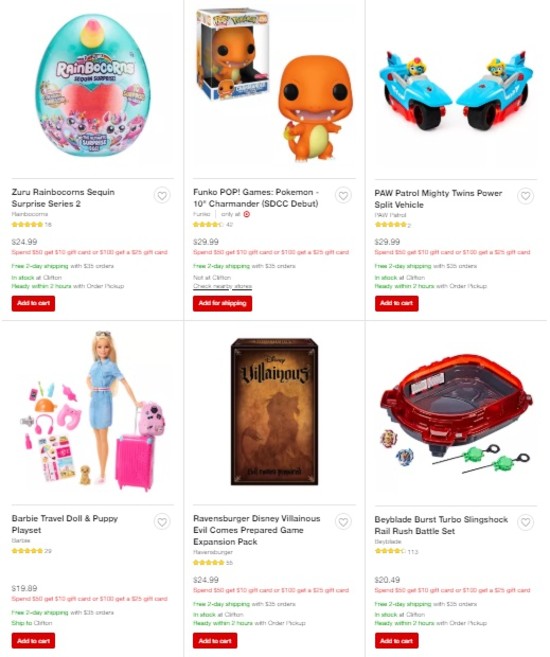The height and width of the screenshot is (657, 550).
Task: Open Check nearby stores link
Action: (222, 286)
